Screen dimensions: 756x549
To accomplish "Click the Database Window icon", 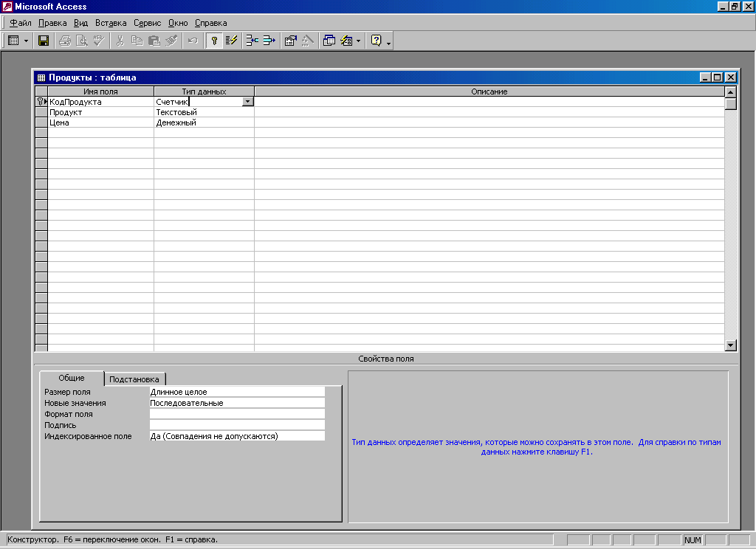I will click(x=329, y=41).
